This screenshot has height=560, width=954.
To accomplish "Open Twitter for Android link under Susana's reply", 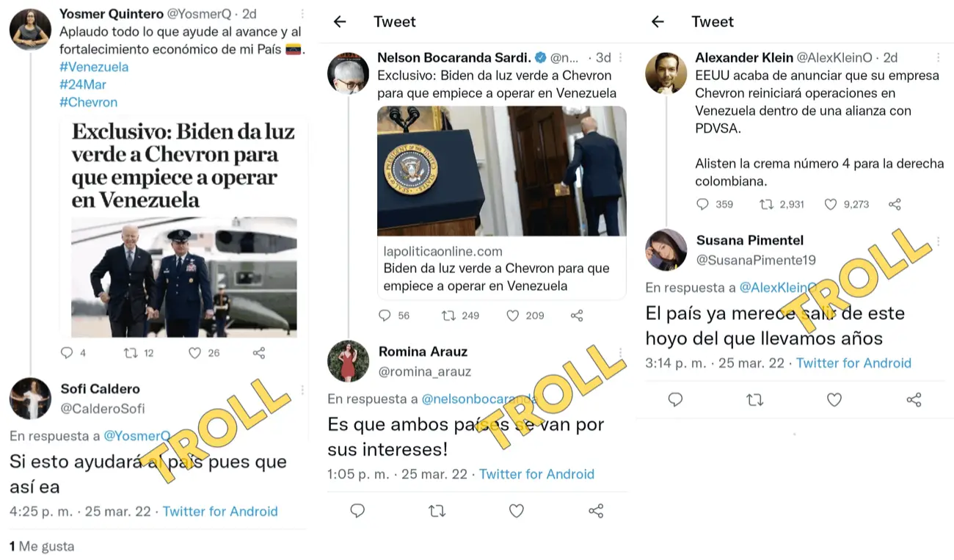I will 853,363.
